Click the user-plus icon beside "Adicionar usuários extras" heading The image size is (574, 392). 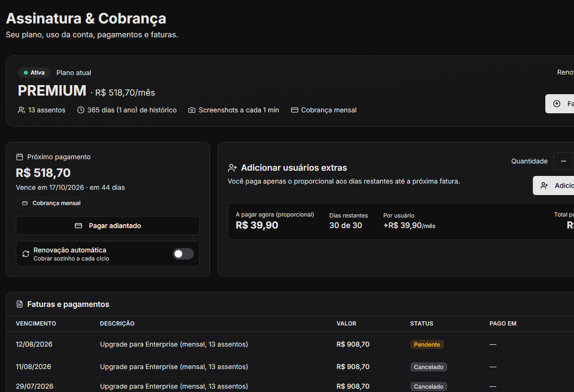coord(232,168)
